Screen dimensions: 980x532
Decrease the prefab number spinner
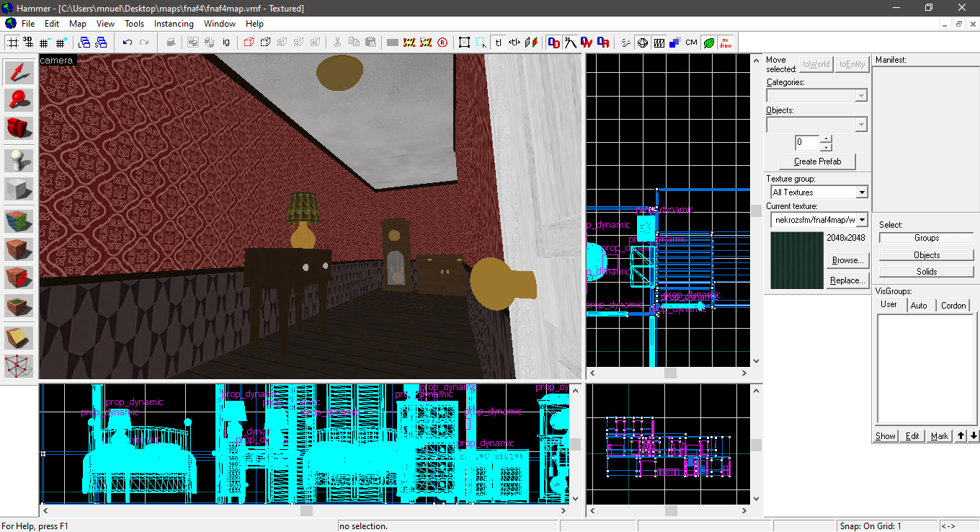pyautogui.click(x=826, y=146)
